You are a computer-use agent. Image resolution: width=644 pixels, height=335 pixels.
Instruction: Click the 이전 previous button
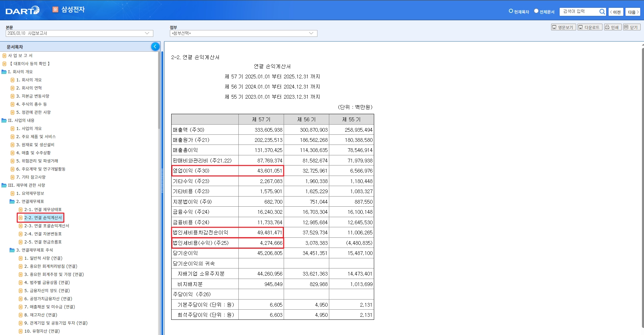click(615, 12)
